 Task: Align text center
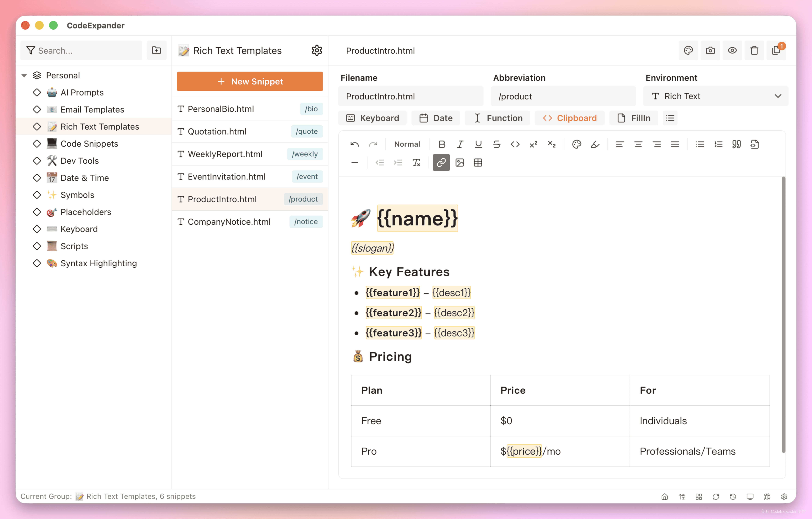pyautogui.click(x=638, y=144)
